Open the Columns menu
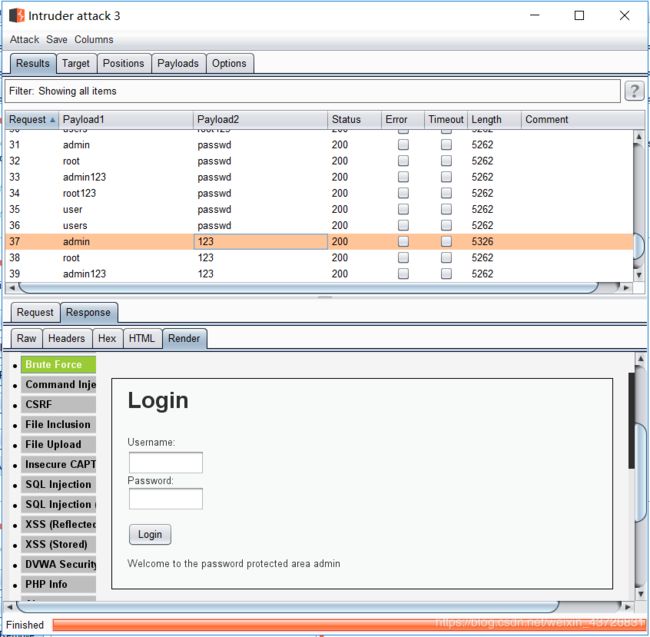650x637 pixels. click(x=94, y=40)
